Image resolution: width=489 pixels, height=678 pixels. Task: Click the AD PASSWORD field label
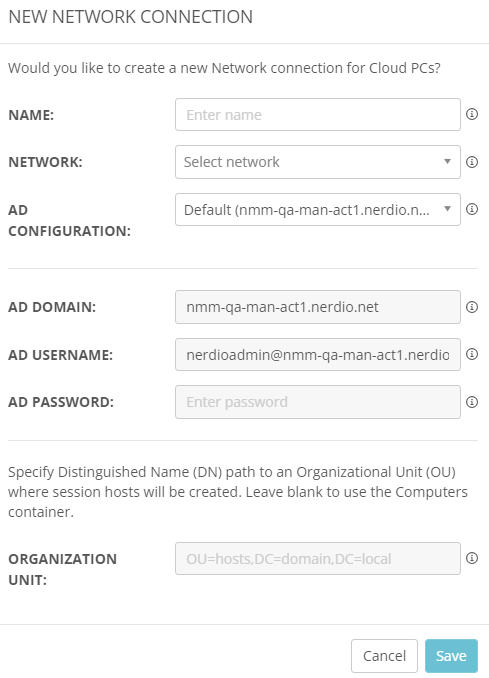coord(61,402)
